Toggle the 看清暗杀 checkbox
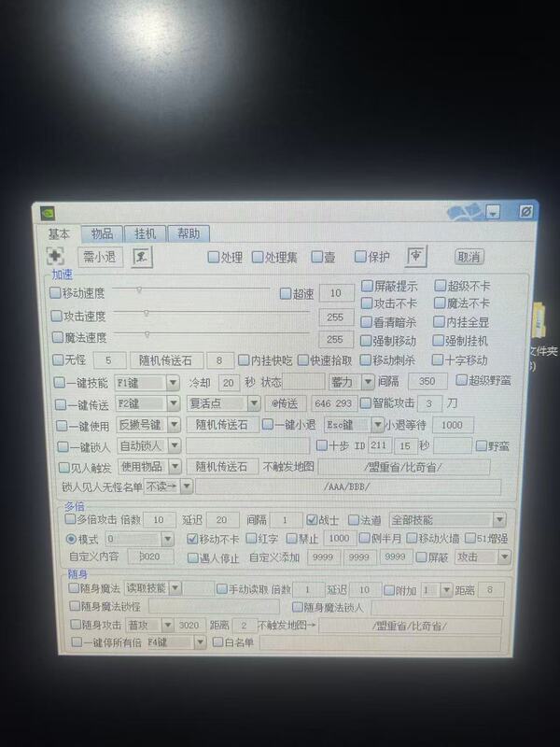Image resolution: width=560 pixels, height=747 pixels. 366,322
